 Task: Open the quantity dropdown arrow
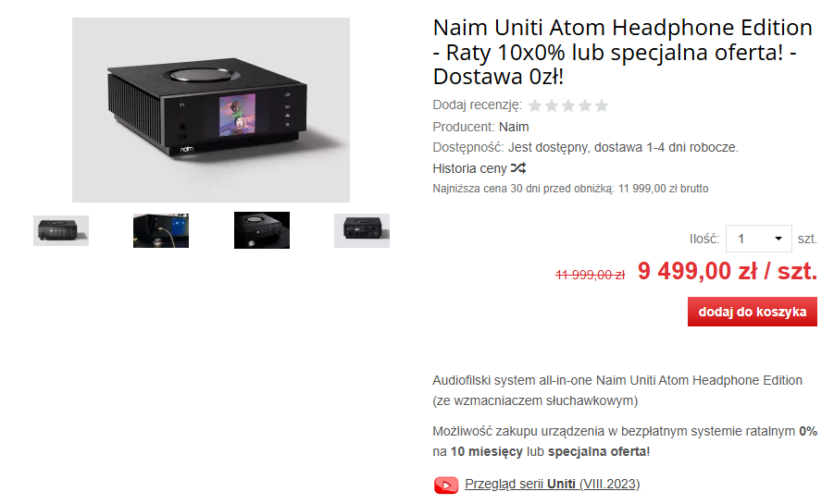(778, 239)
